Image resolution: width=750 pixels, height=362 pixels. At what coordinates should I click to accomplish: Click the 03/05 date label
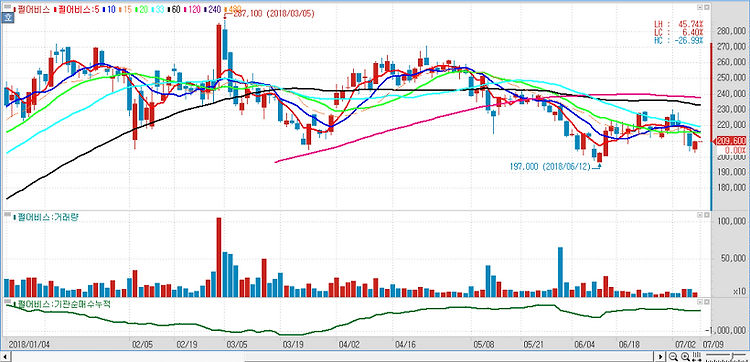pos(237,344)
